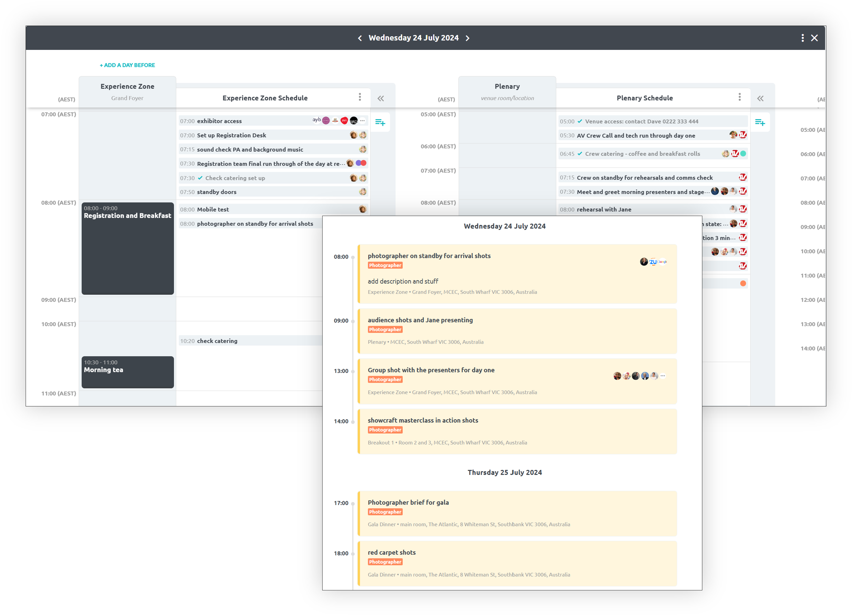Go to the next day with the arrow

468,38
